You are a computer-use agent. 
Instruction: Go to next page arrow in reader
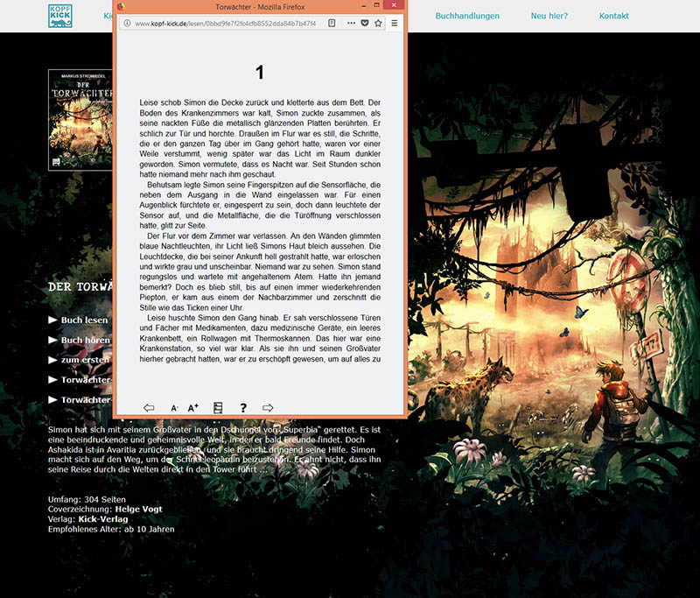(x=268, y=408)
